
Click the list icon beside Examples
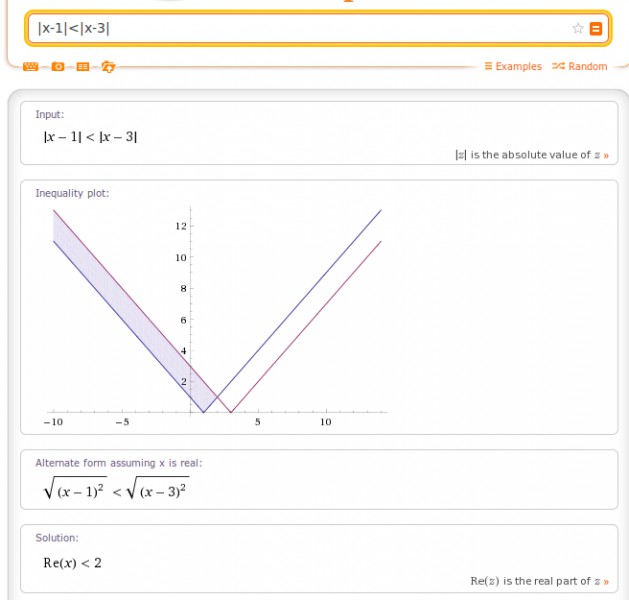click(x=488, y=67)
